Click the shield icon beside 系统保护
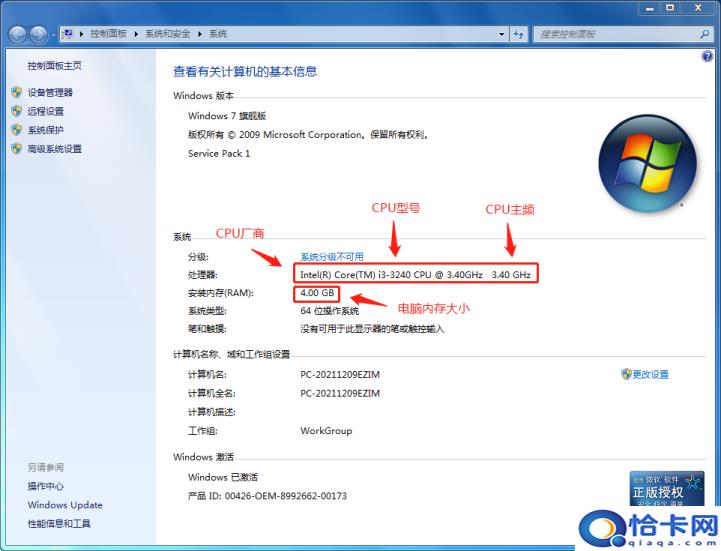 17,130
